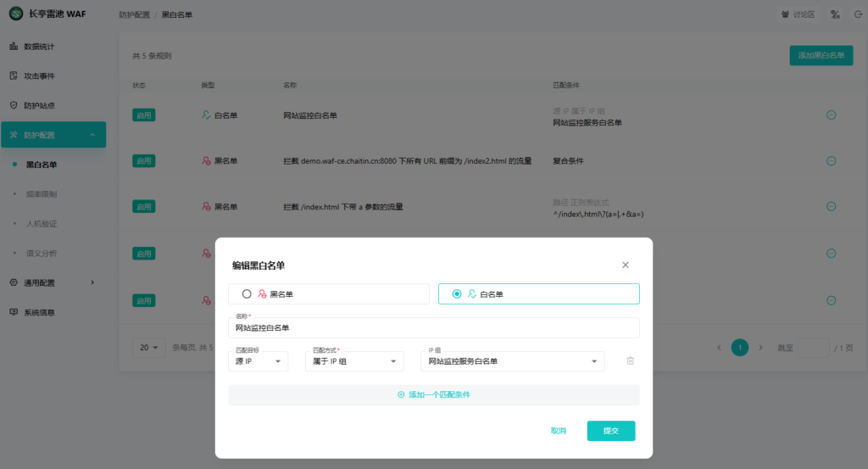The image size is (868, 469).
Task: Click the language switch icon in the header
Action: 835,14
